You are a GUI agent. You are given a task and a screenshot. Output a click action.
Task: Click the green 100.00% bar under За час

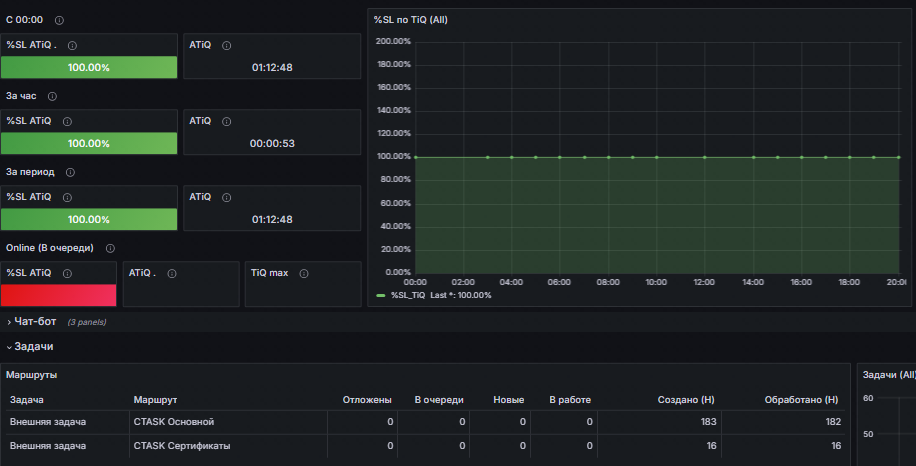[89, 143]
